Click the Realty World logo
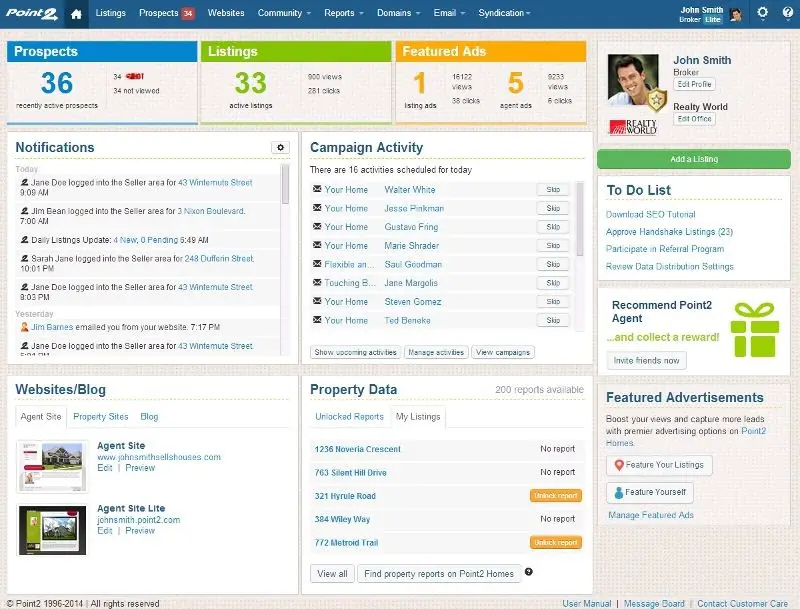Image resolution: width=800 pixels, height=609 pixels. (x=633, y=127)
